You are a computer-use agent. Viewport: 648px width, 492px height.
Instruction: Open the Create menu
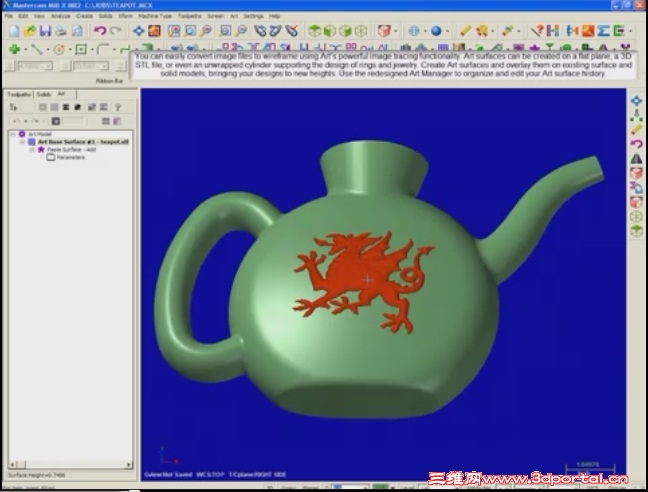(84, 16)
